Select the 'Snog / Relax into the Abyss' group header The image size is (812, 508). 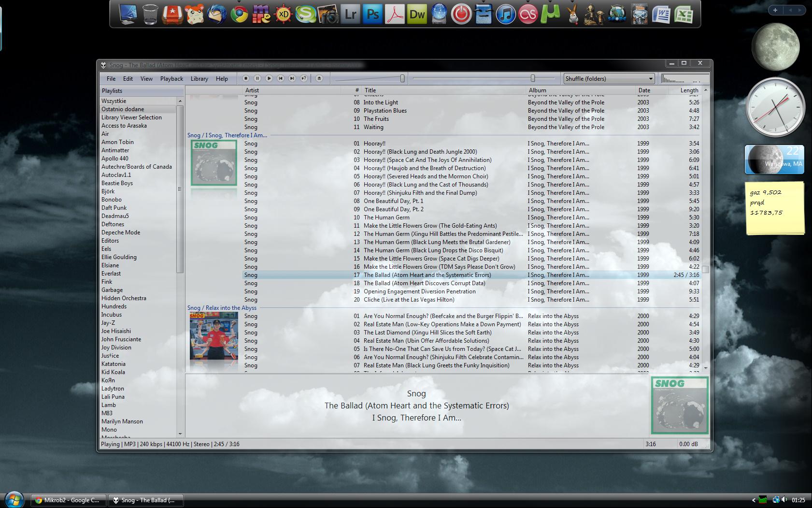222,308
